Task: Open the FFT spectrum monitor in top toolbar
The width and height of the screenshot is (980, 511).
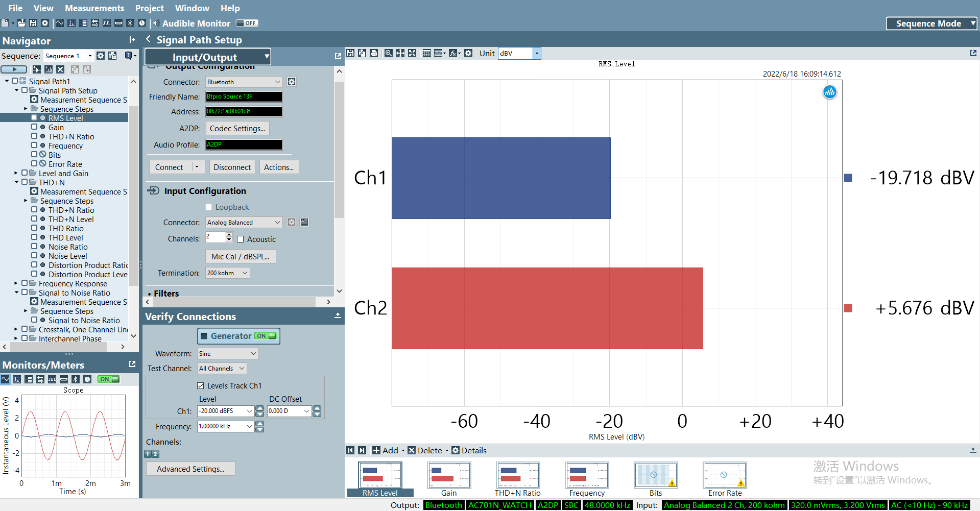Action: [71, 23]
